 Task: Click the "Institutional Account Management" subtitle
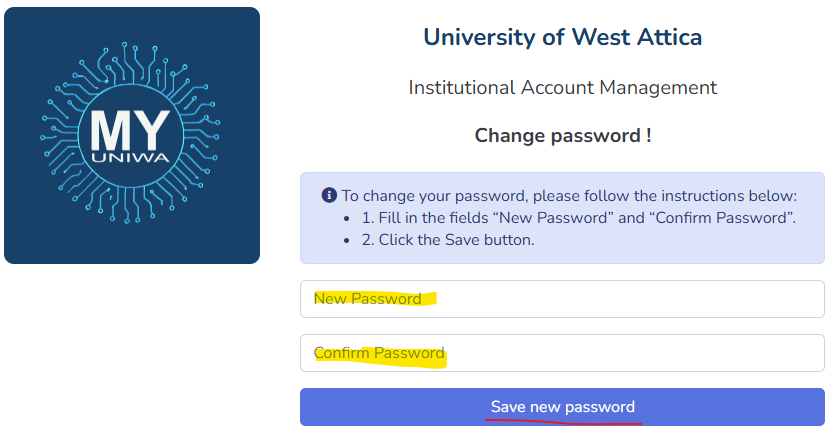(x=562, y=88)
